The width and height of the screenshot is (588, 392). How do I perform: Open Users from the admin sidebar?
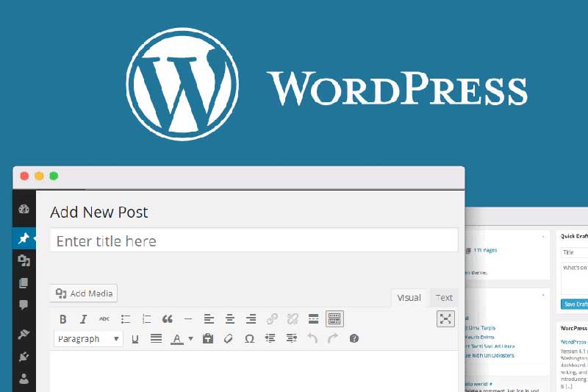(24, 379)
